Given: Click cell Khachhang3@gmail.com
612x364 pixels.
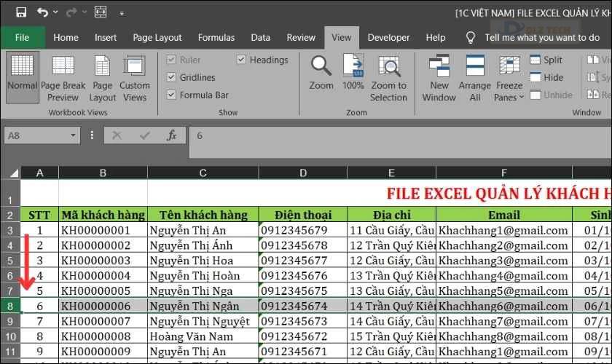Looking at the screenshot, I should (x=504, y=261).
